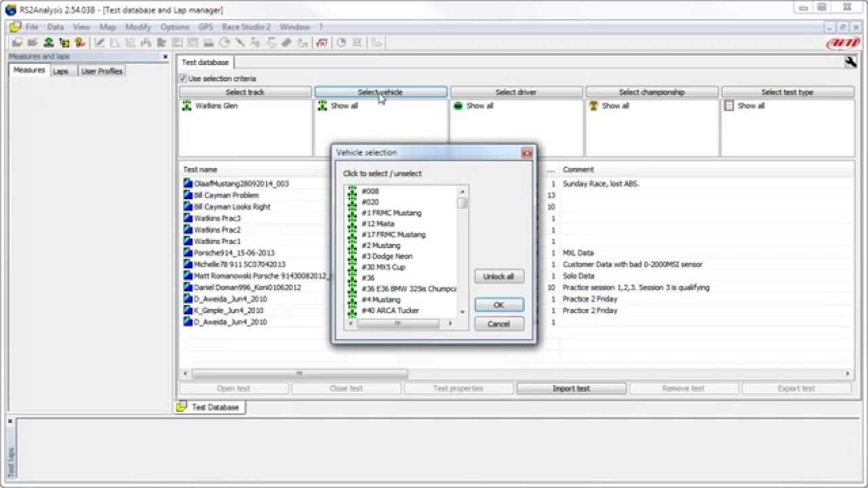Open the File menu
This screenshot has height=488, width=868.
point(32,27)
